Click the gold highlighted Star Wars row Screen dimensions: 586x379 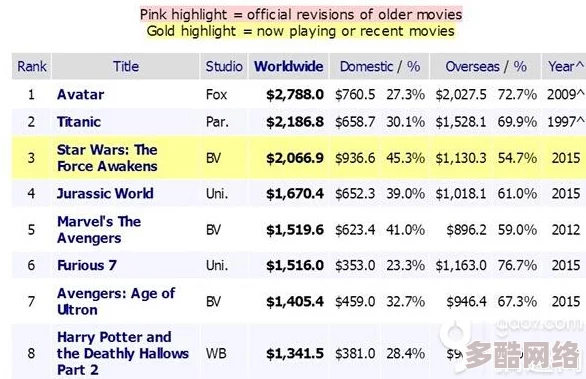299,158
